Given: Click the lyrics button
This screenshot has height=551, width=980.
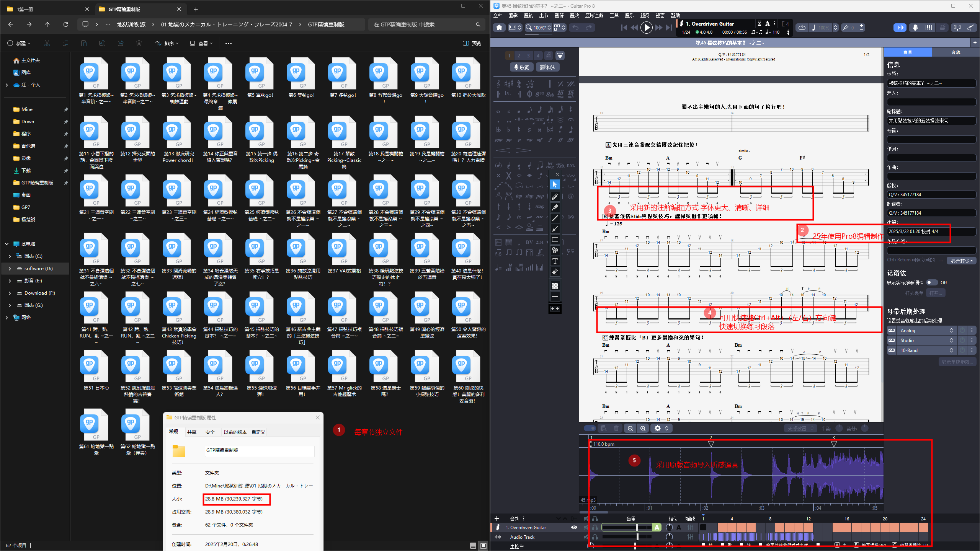Looking at the screenshot, I should tap(522, 67).
